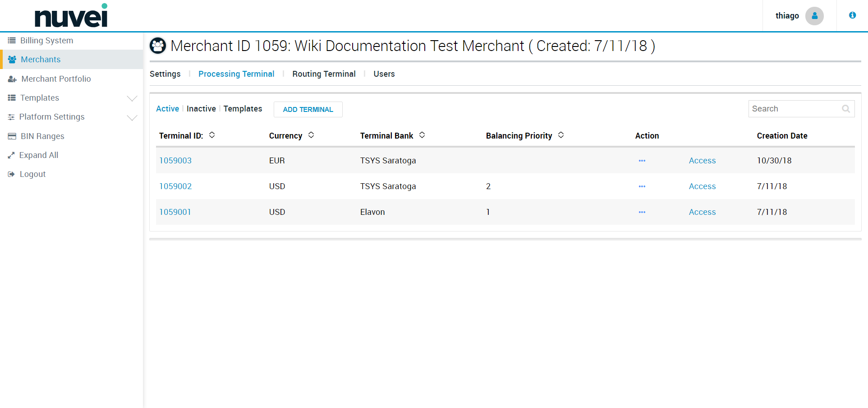The image size is (868, 408).
Task: Expand the Platform Settings sidebar menu
Action: 132,117
